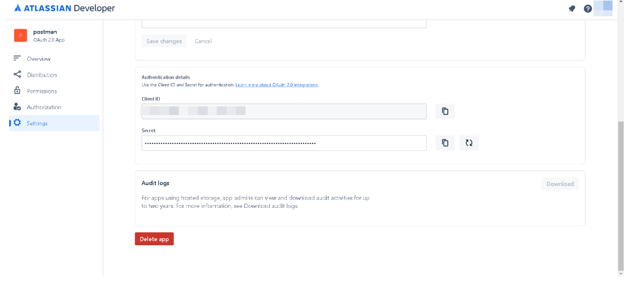Open the Overview sidebar item
This screenshot has width=644, height=286.
pos(38,59)
